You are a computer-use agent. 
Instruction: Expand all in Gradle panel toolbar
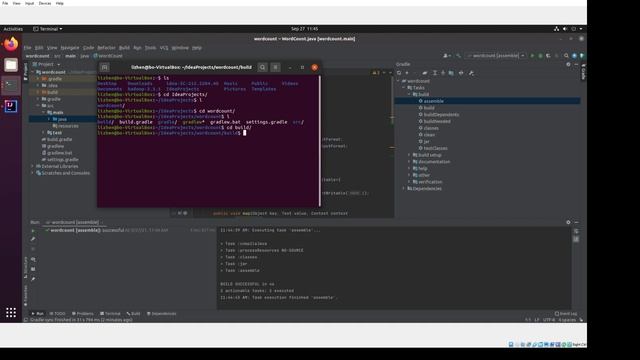[x=435, y=73]
